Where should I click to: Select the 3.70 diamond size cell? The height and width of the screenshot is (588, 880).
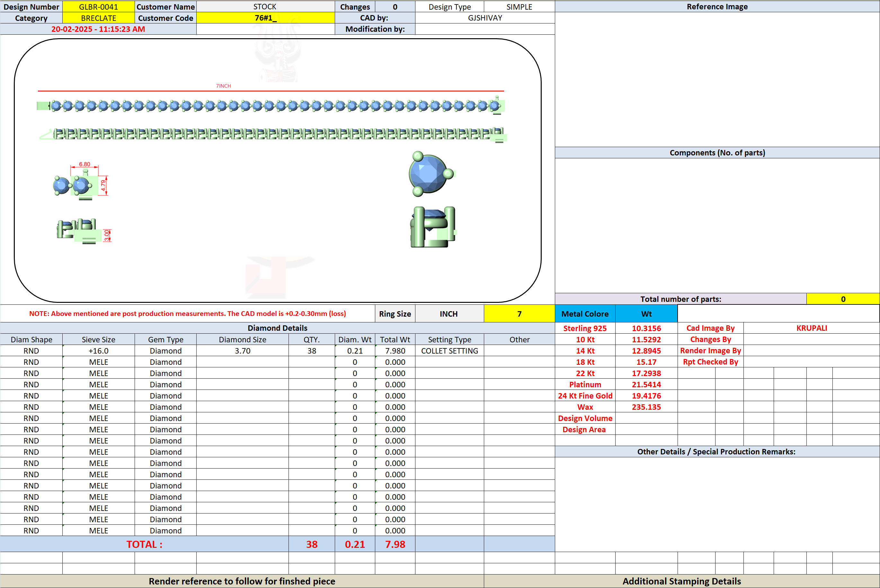point(242,351)
